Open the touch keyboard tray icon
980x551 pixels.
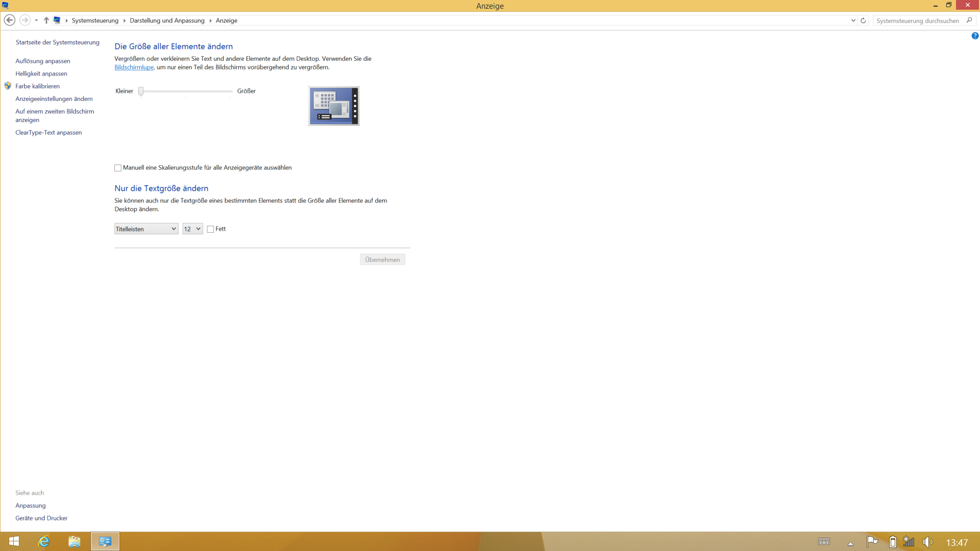(x=824, y=542)
